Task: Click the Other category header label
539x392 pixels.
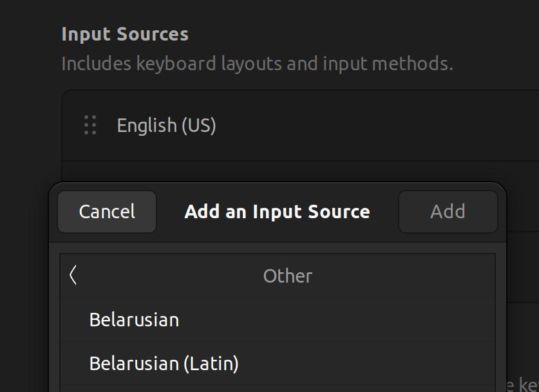Action: [287, 276]
